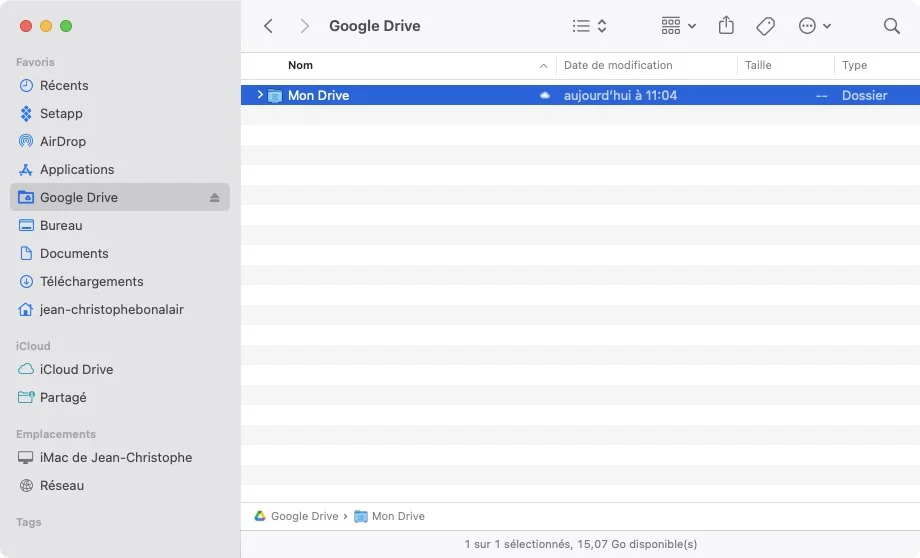The height and width of the screenshot is (558, 920).
Task: Select the Mon Drive folder icon
Action: coord(275,96)
